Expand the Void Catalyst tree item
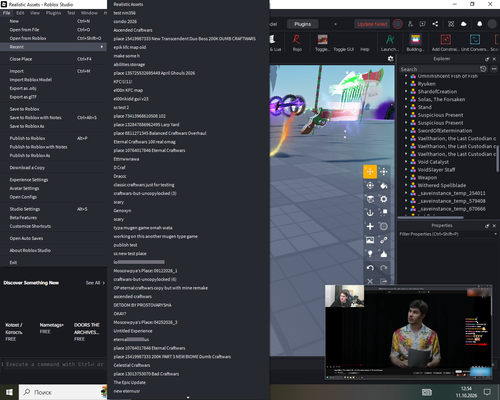This screenshot has width=500, height=400. (406, 162)
